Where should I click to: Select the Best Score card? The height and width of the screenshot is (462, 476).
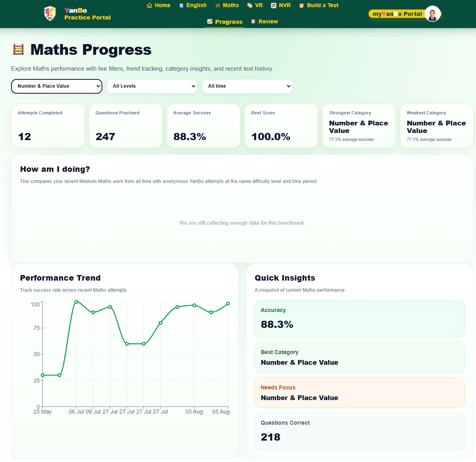281,126
